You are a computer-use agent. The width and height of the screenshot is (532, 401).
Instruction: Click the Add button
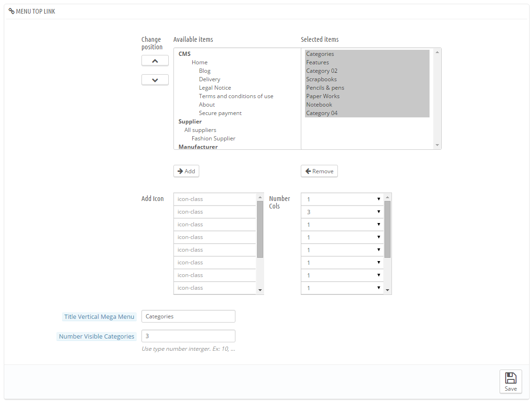186,171
